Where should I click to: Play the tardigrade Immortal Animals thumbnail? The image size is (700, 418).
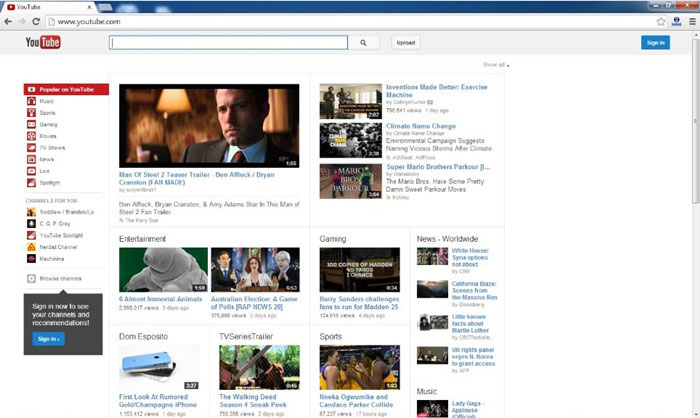163,270
